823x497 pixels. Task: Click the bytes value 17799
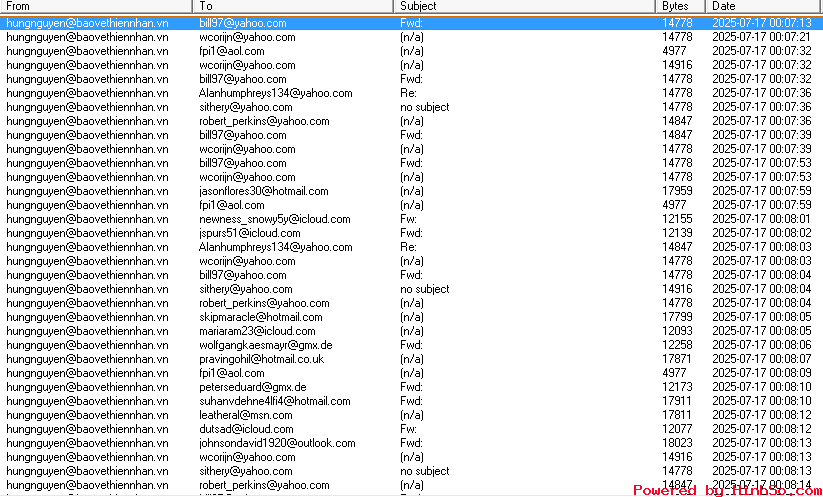click(x=677, y=317)
